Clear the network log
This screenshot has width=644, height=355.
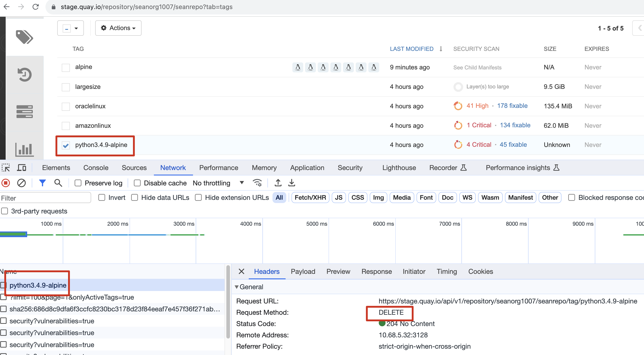point(21,183)
